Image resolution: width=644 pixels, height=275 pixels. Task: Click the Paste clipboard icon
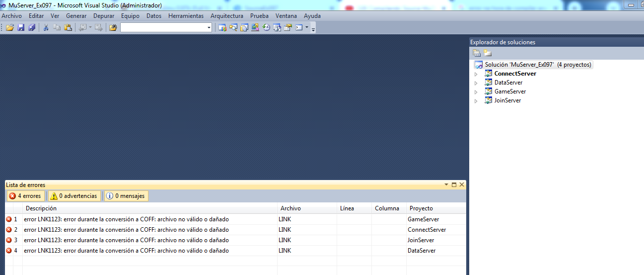[68, 27]
